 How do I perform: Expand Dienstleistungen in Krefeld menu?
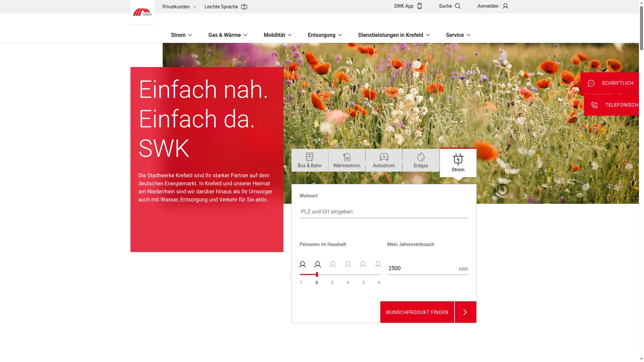click(394, 35)
